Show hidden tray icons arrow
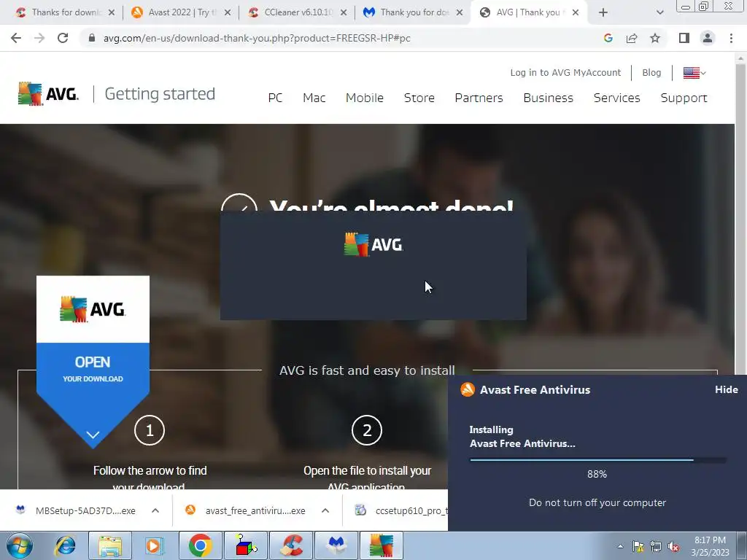The width and height of the screenshot is (747, 560). (x=620, y=547)
